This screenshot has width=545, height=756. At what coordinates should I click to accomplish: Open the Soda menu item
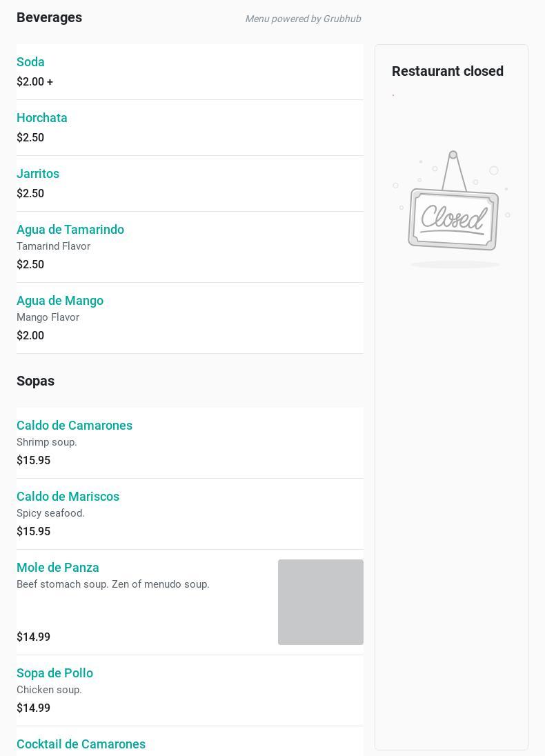coord(30,62)
